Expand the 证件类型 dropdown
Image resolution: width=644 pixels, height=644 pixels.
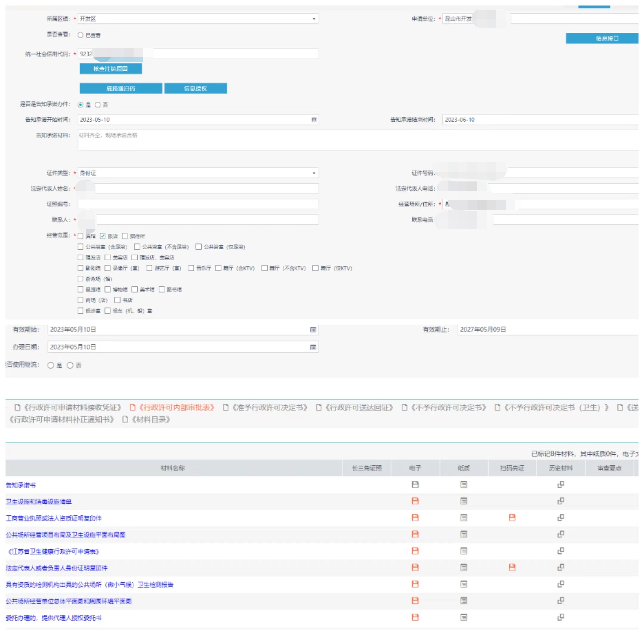coord(314,173)
